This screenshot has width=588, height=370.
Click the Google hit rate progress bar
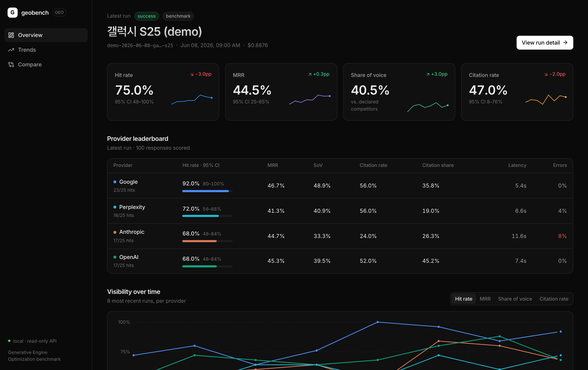(207, 191)
